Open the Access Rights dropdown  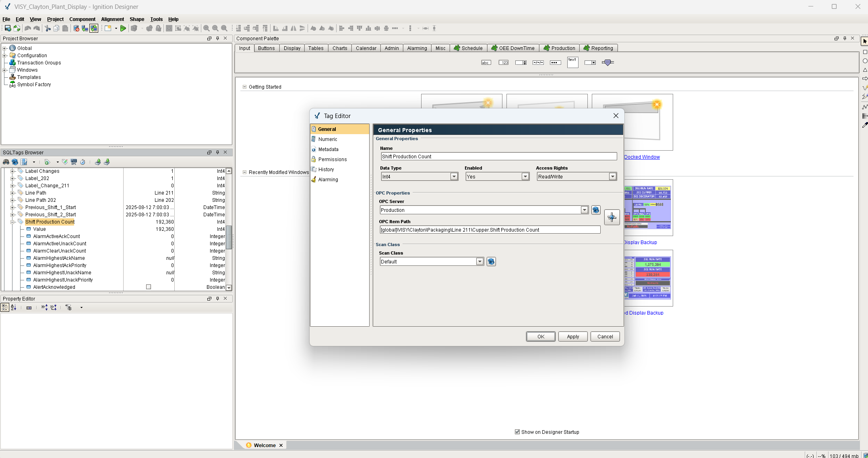point(612,176)
